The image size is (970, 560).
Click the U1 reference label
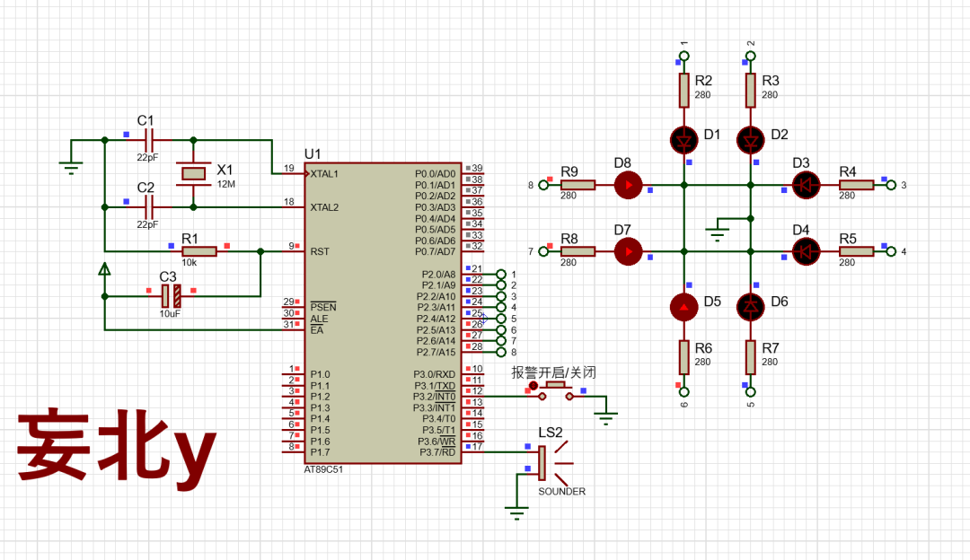coord(313,153)
